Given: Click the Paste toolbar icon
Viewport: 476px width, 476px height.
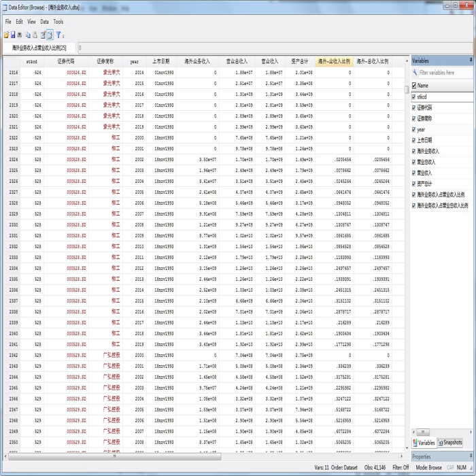Looking at the screenshot, I should (35, 35).
